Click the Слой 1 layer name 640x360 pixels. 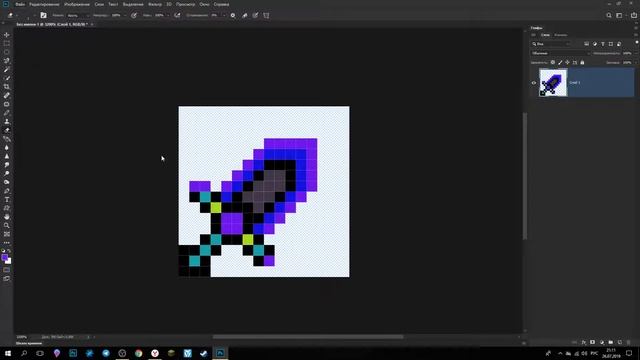(575, 82)
